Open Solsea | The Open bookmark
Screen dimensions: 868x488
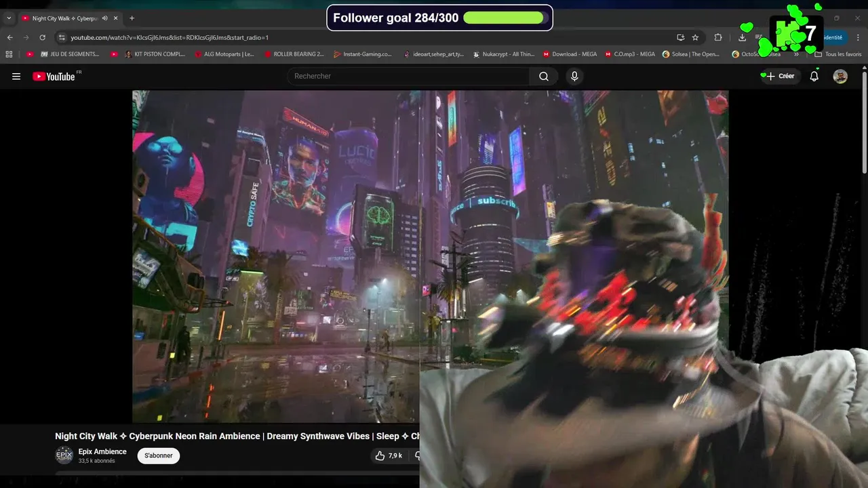coord(691,54)
